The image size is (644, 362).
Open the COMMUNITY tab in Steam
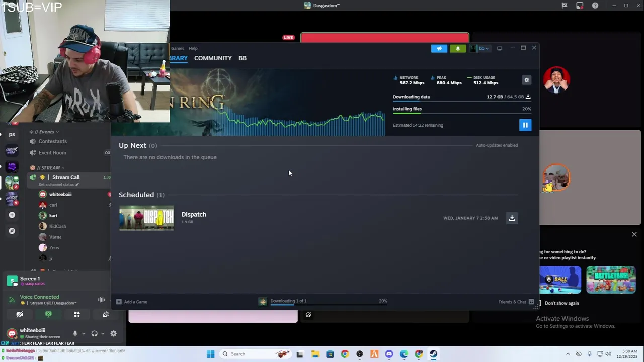tap(213, 58)
